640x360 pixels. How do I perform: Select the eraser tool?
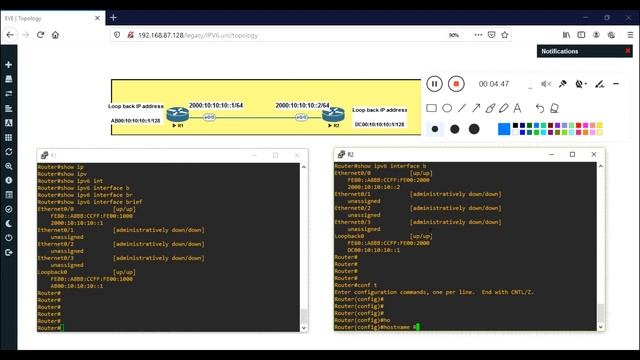pos(554,108)
